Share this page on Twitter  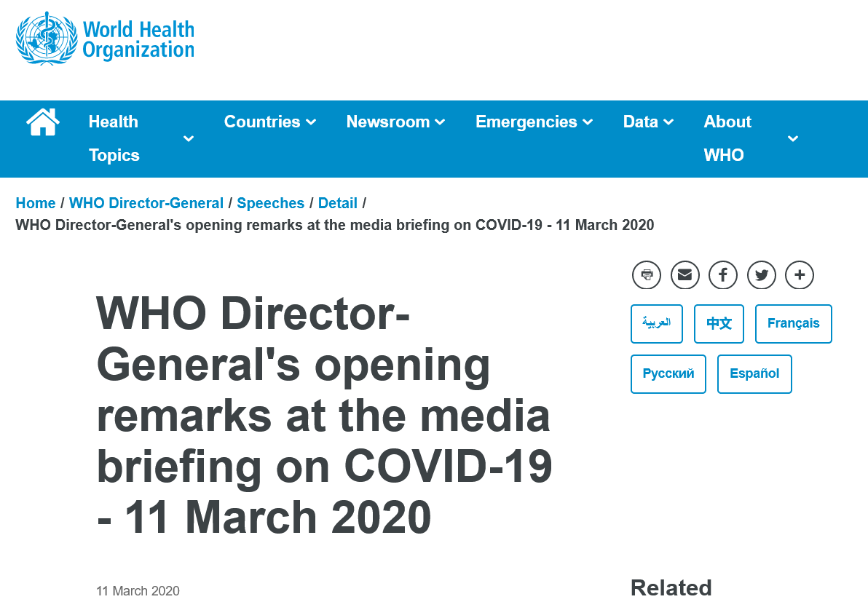click(x=762, y=275)
